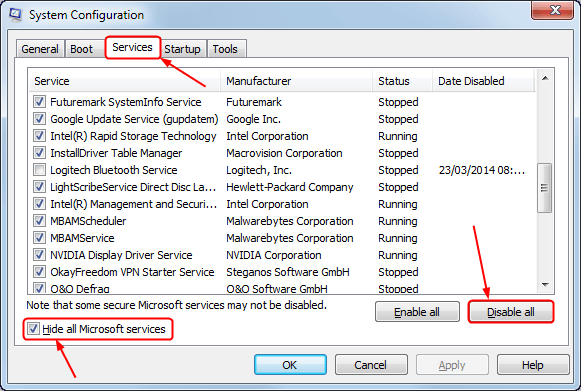Toggle Intel(R) Management and Security checkbox
This screenshot has height=391, width=581.
click(39, 204)
